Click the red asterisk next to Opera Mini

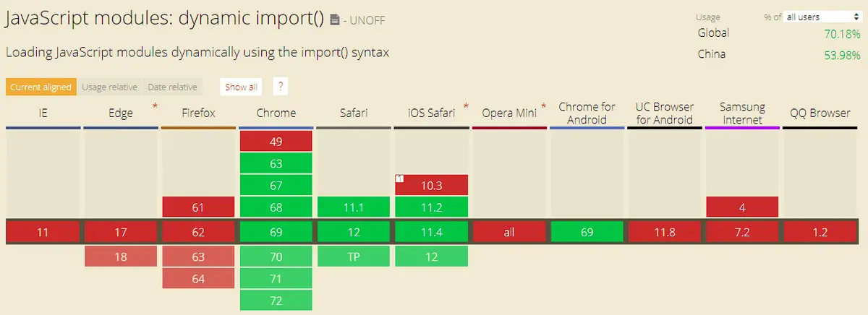click(x=543, y=107)
